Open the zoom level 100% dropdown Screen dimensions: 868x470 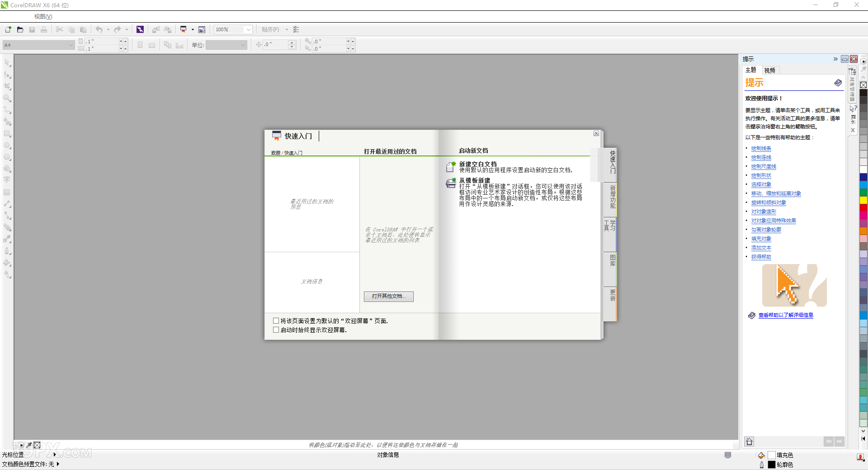(248, 29)
